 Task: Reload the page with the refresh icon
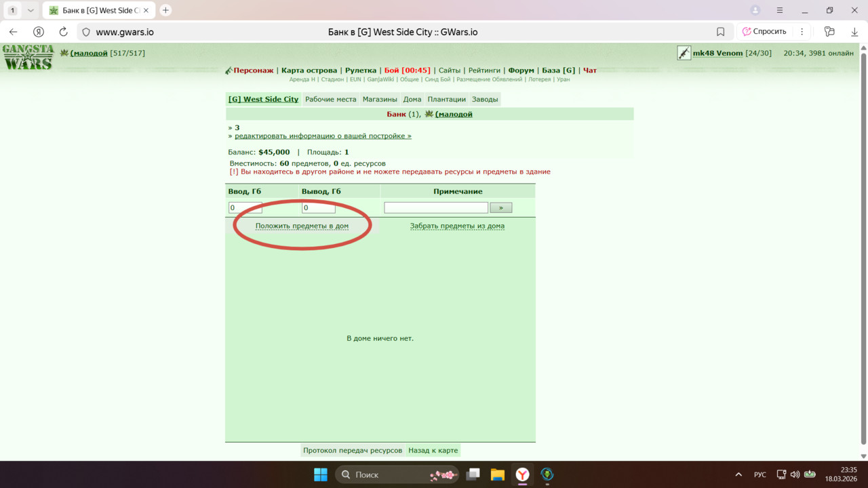[63, 32]
